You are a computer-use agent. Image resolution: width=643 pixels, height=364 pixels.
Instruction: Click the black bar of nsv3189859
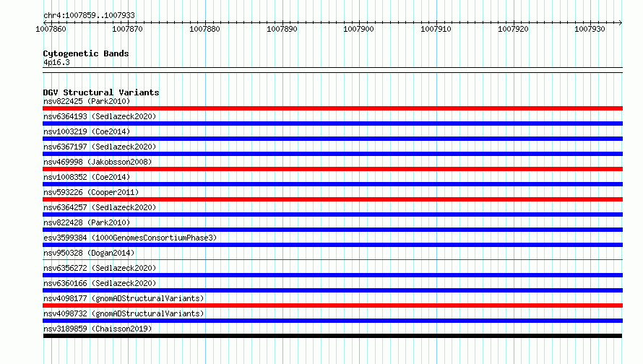(x=332, y=336)
